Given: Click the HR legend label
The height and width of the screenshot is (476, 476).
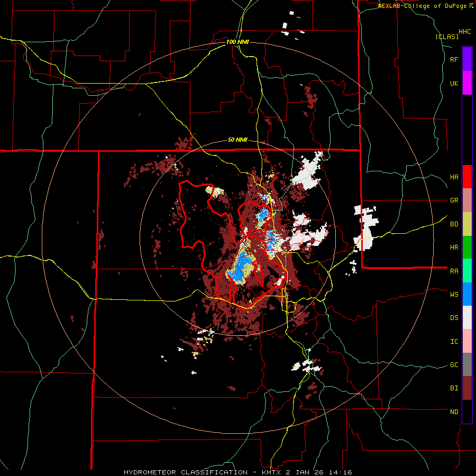Looking at the screenshot, I should point(454,248).
